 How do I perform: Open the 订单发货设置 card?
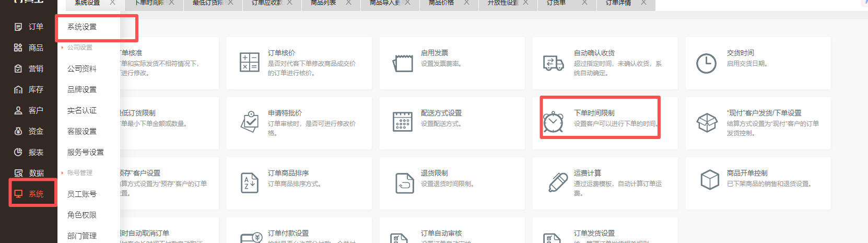(605, 230)
